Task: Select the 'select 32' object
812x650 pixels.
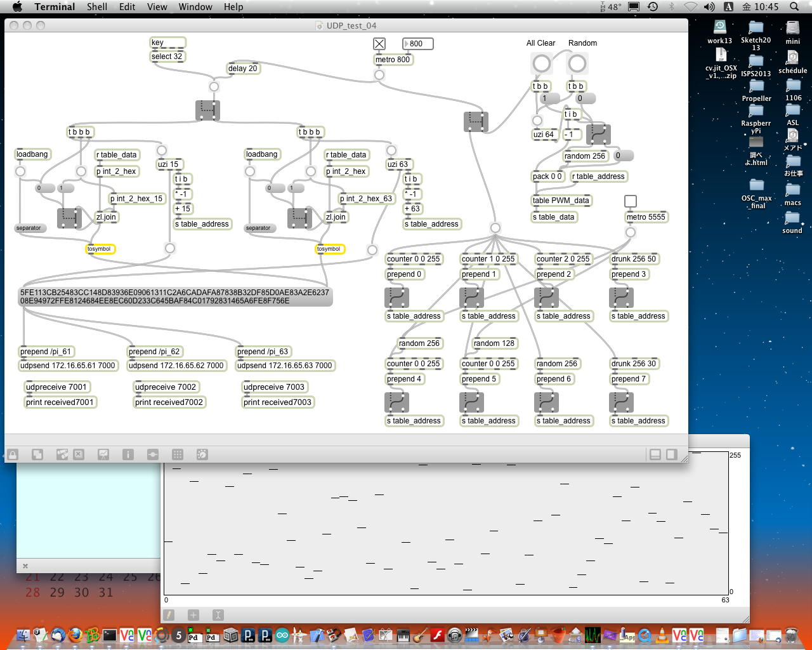Action: [x=167, y=56]
